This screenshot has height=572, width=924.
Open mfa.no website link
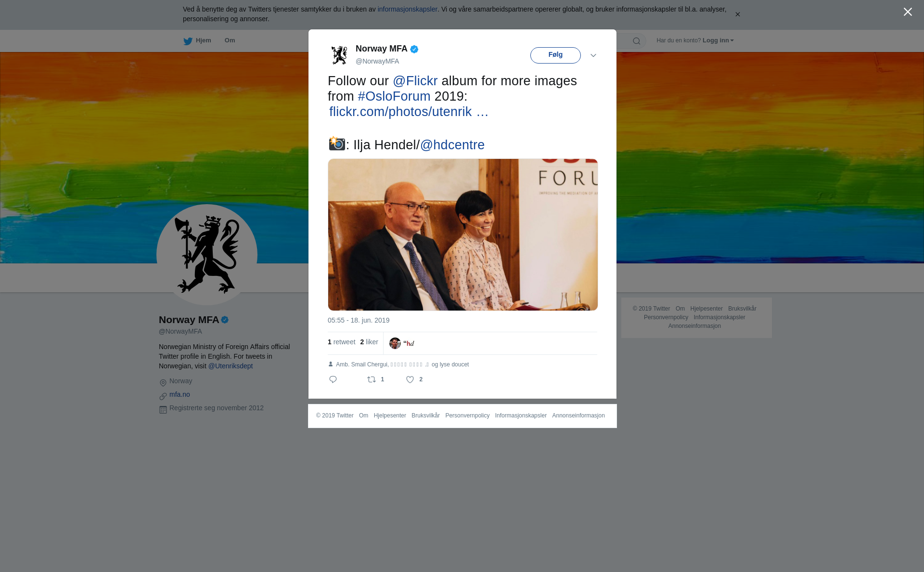(180, 394)
